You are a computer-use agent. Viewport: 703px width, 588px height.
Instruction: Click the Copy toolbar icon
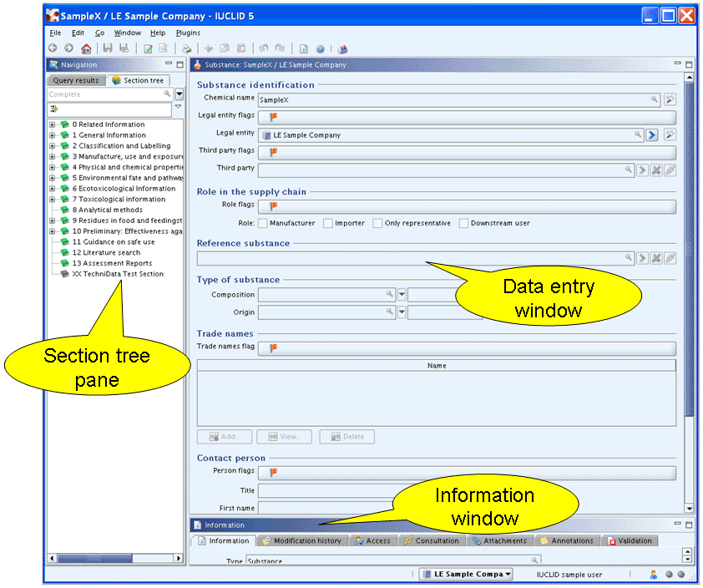coord(225,48)
